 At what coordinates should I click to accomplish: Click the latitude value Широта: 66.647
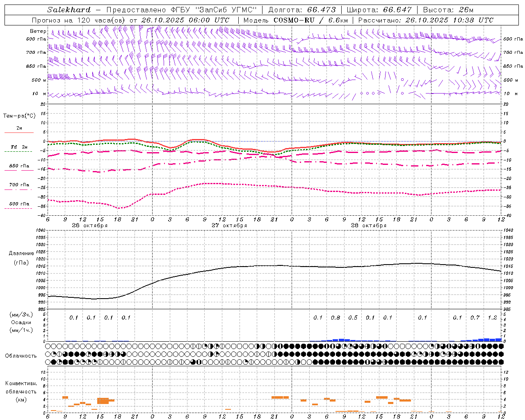point(379,10)
